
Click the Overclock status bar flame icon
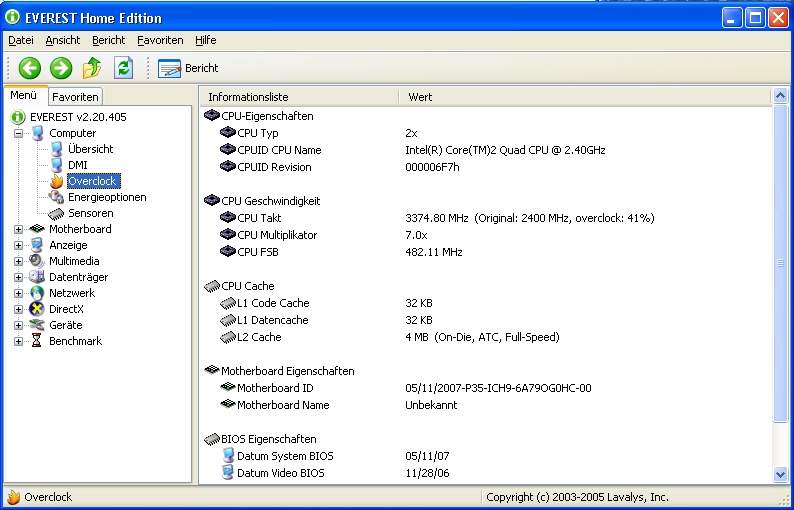[x=14, y=497]
